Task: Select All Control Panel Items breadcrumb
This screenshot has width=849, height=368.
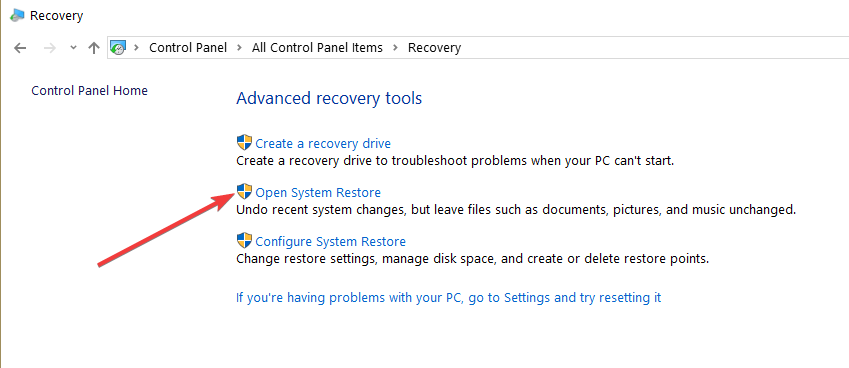Action: (317, 48)
